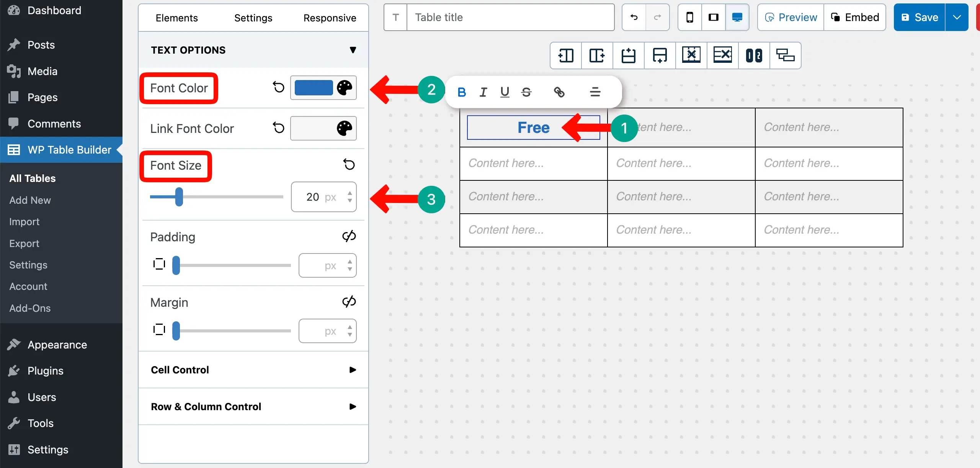Open Add New under WP Table Builder

pyautogui.click(x=30, y=200)
